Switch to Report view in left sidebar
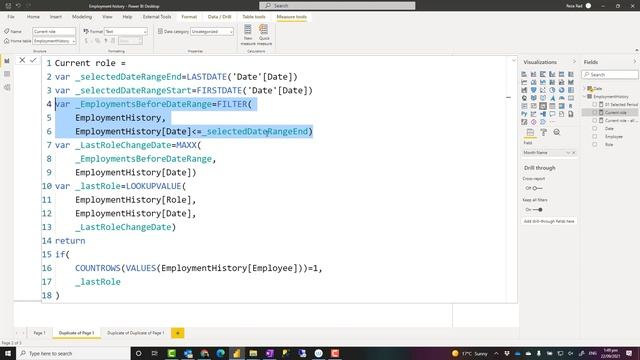The height and width of the screenshot is (360, 640). click(7, 61)
